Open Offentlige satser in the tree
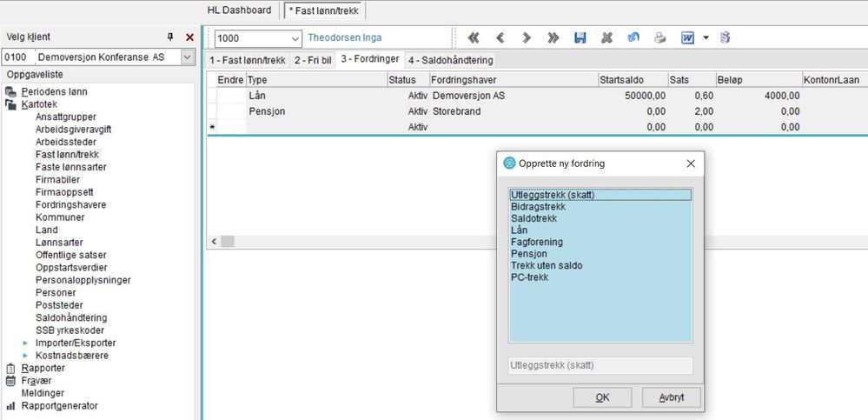This screenshot has height=420, width=868. pyautogui.click(x=71, y=255)
